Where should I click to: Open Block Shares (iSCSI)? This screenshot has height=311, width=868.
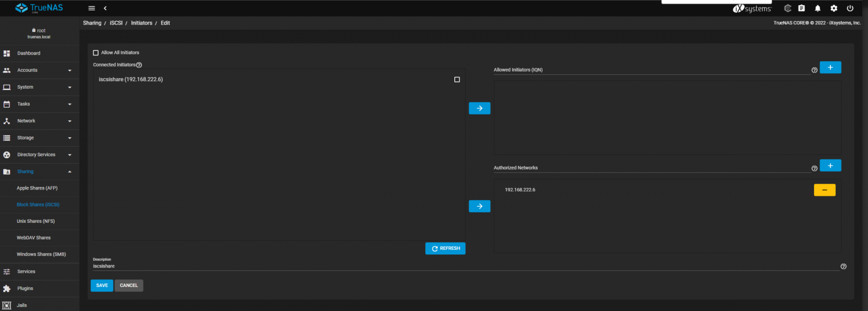coord(38,205)
